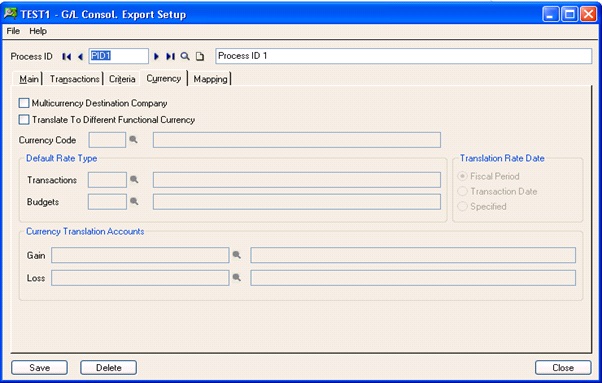Open the Process ID finder magnifier

click(x=185, y=57)
